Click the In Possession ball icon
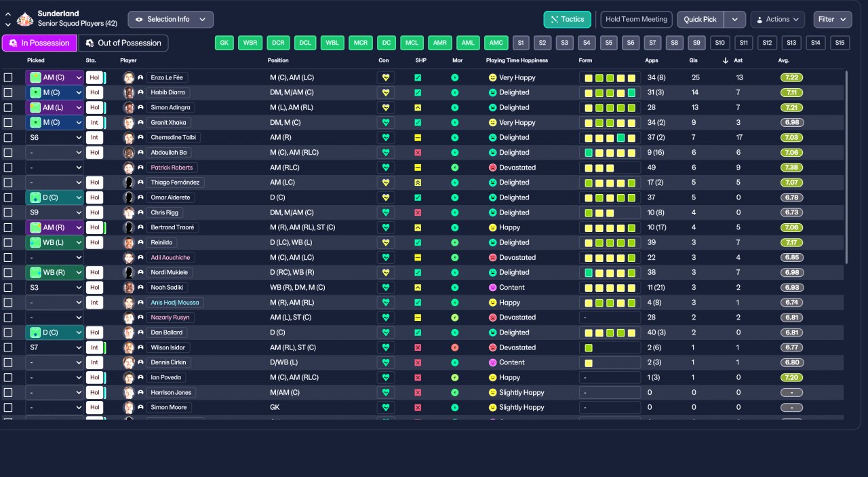 click(x=13, y=43)
